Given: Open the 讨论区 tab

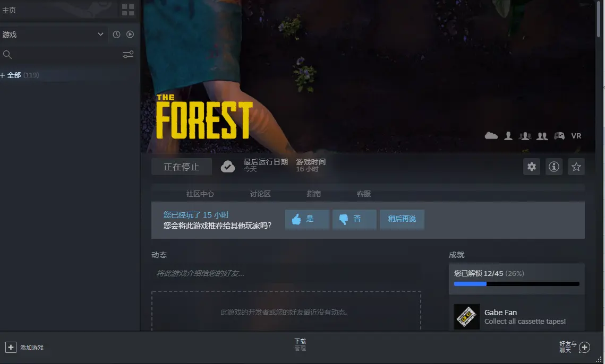Looking at the screenshot, I should pyautogui.click(x=260, y=194).
